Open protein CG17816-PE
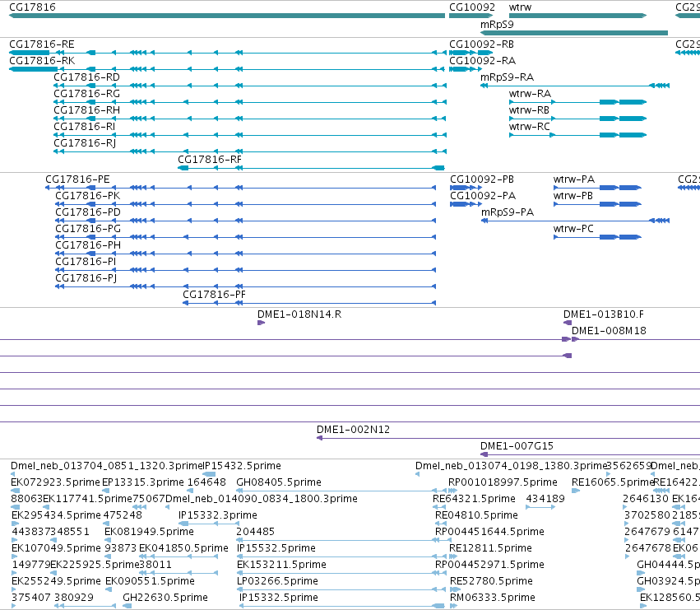The width and height of the screenshot is (700, 610). click(x=77, y=179)
